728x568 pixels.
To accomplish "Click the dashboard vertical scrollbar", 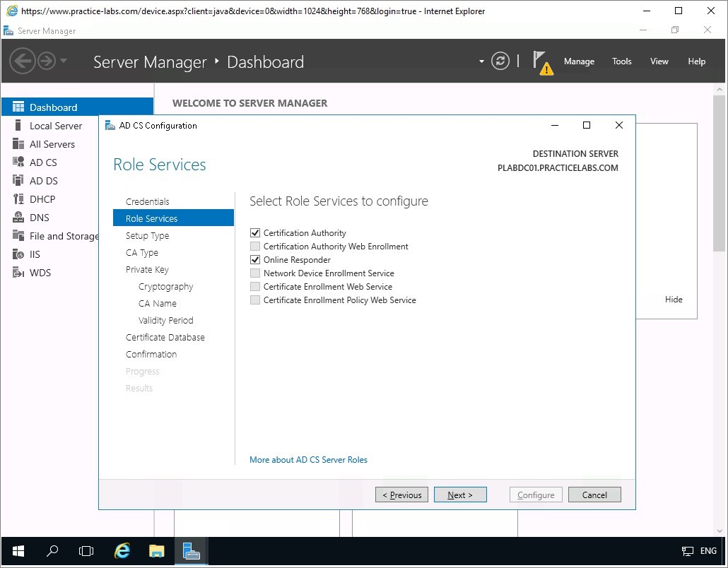I will (720, 174).
